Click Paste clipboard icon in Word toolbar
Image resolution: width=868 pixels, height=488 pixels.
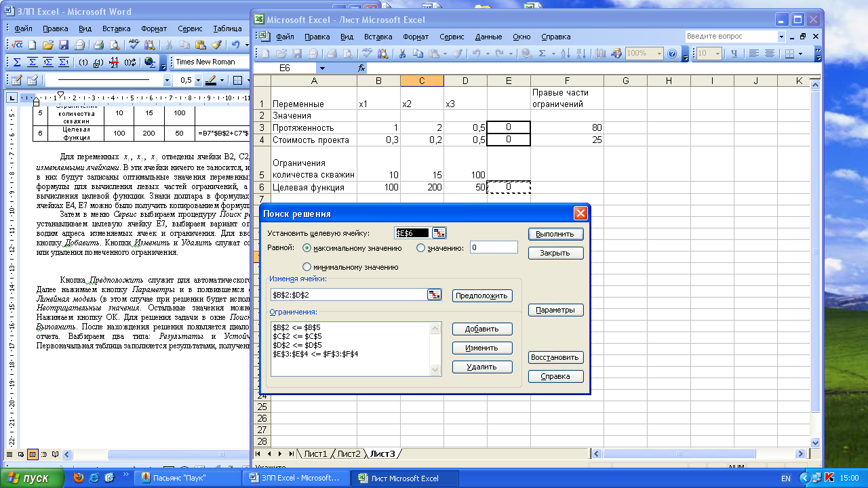[x=200, y=45]
